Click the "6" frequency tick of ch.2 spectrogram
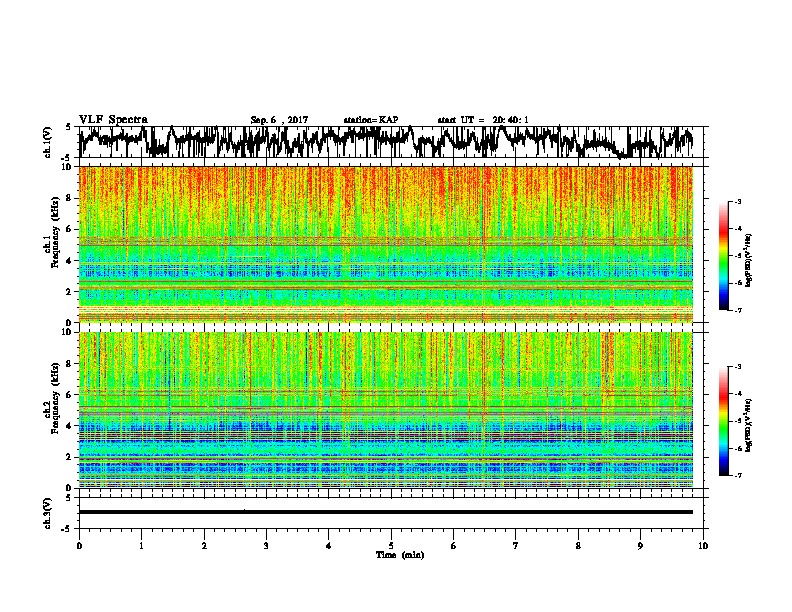 [x=69, y=395]
